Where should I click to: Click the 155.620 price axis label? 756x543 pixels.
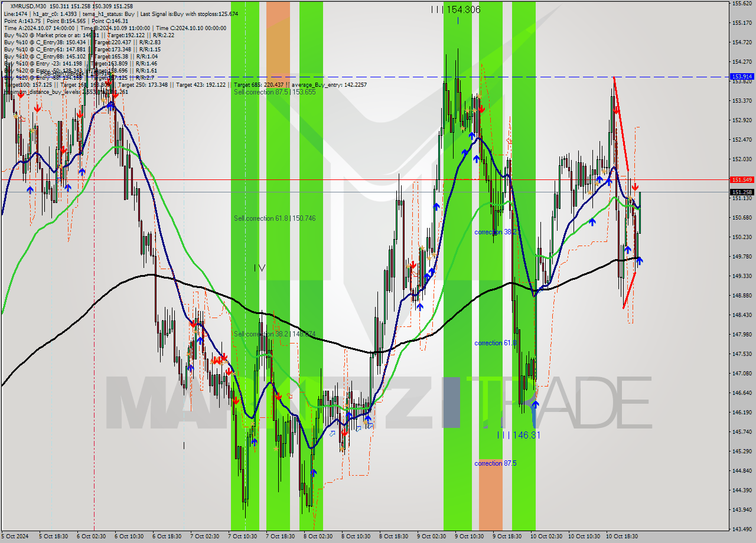[742, 4]
